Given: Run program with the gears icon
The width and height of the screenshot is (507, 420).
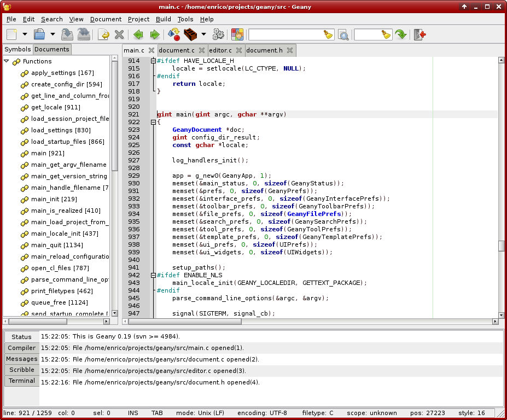Looking at the screenshot, I should (218, 34).
